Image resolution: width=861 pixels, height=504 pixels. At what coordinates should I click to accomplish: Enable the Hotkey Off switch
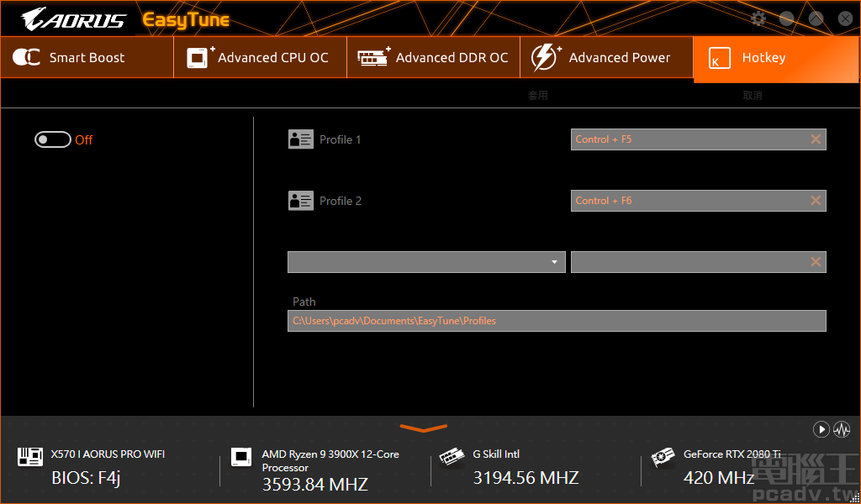52,139
